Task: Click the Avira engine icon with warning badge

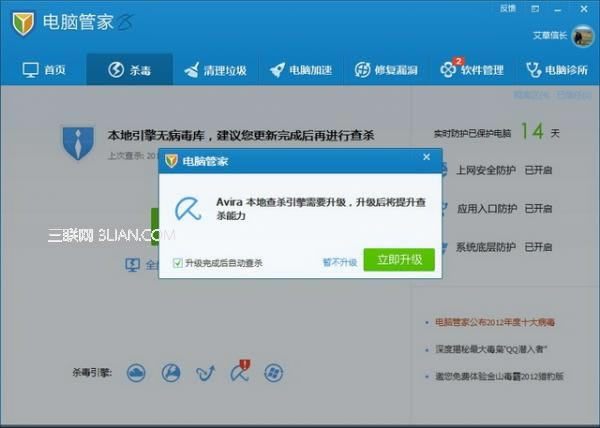Action: pos(239,373)
